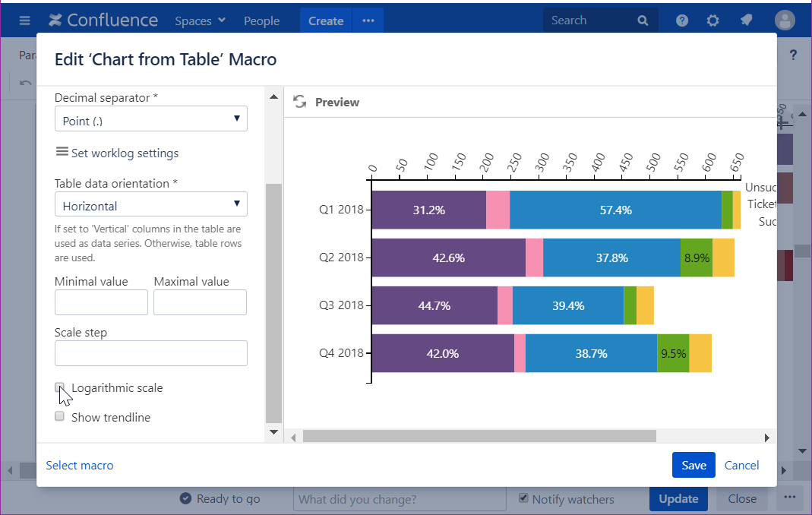Open the user profile avatar
Viewport: 812px width, 515px height.
point(785,21)
